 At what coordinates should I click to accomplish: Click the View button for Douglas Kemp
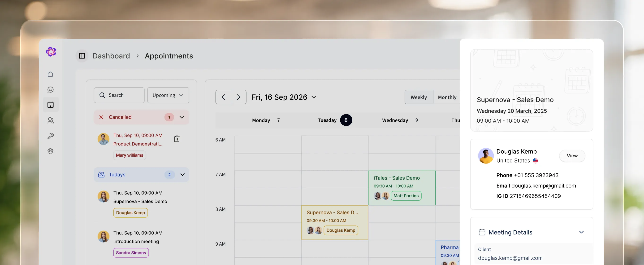pyautogui.click(x=572, y=156)
